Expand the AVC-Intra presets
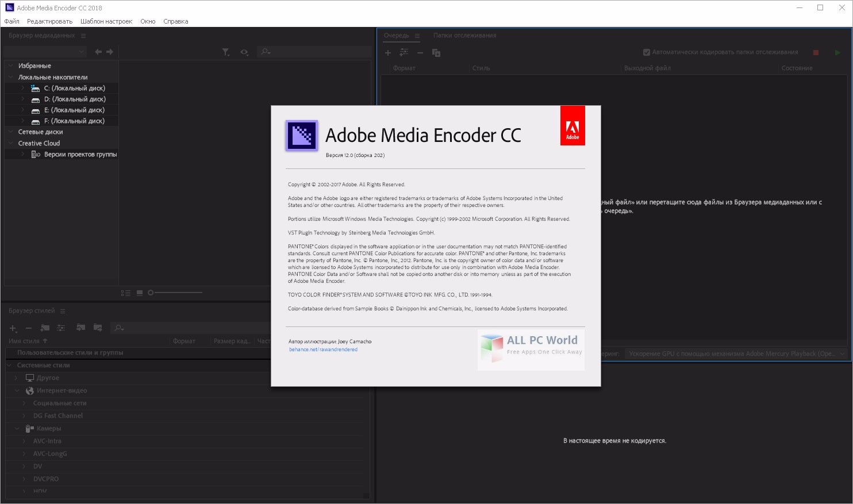This screenshot has width=853, height=504. pyautogui.click(x=24, y=441)
